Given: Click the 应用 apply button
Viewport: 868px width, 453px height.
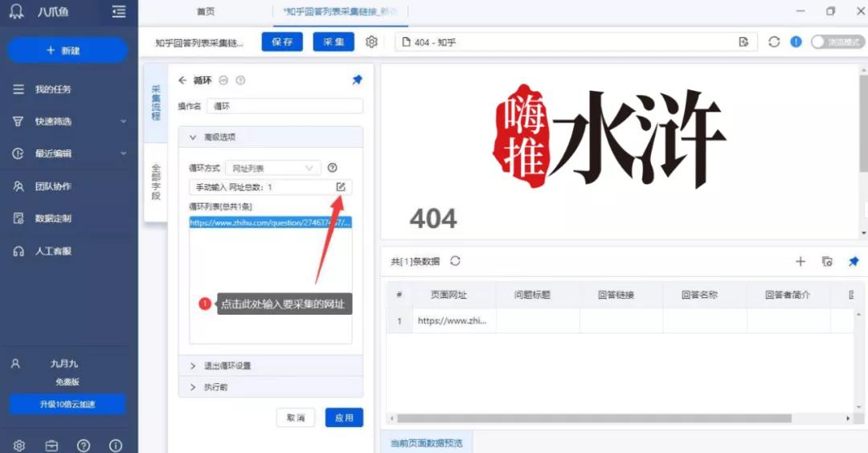Looking at the screenshot, I should coord(344,418).
